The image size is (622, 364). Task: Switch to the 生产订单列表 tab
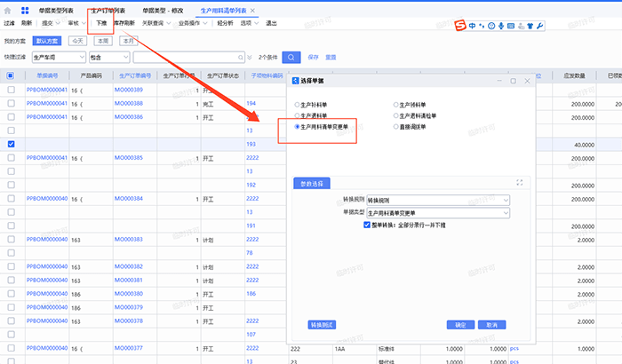[107, 10]
